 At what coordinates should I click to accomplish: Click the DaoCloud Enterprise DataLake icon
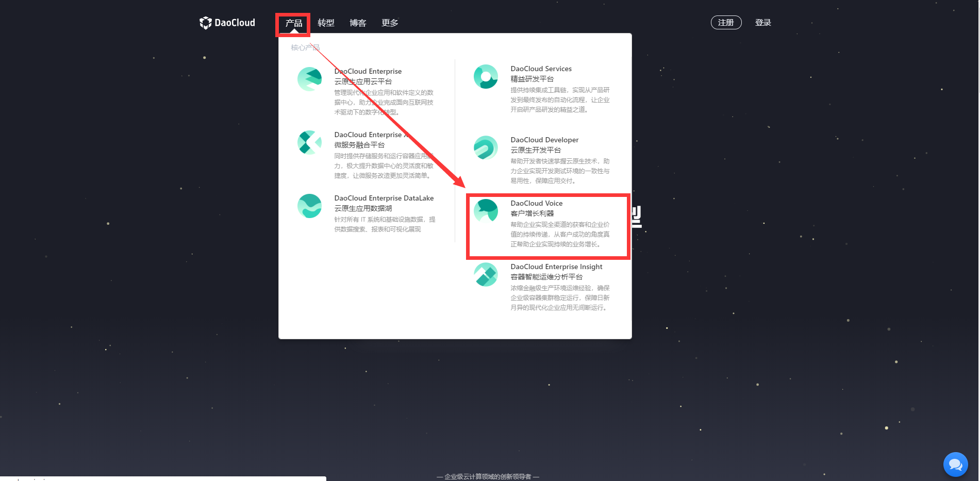coord(309,206)
